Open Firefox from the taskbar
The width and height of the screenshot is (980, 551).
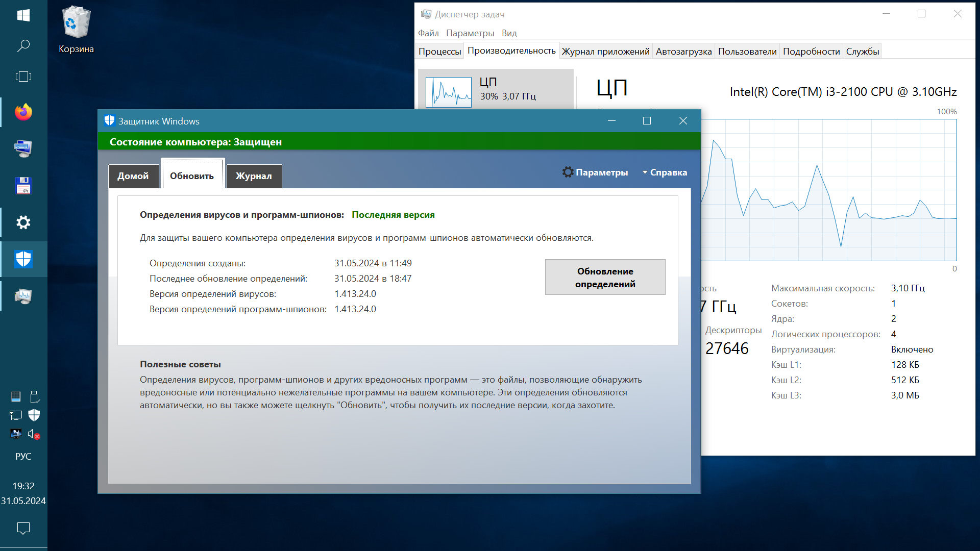click(x=23, y=112)
